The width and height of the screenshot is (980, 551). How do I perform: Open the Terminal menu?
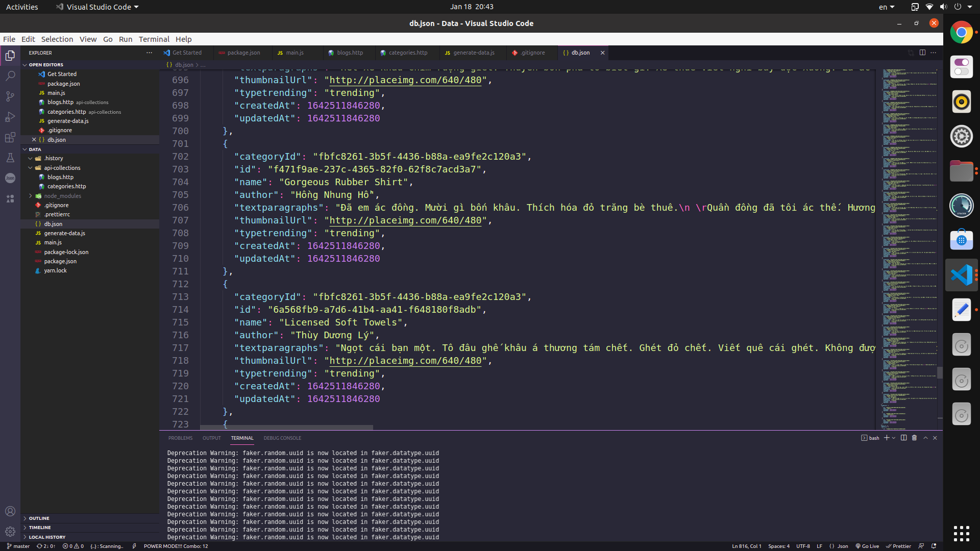coord(154,39)
